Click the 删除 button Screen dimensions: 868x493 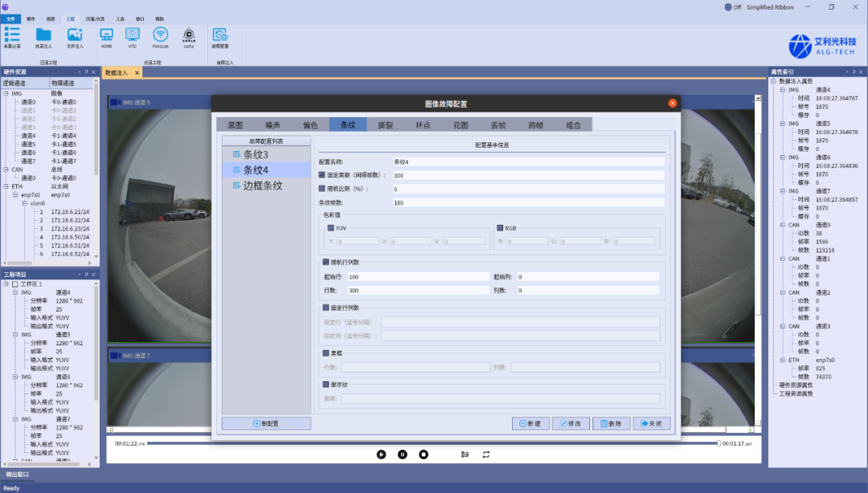611,423
